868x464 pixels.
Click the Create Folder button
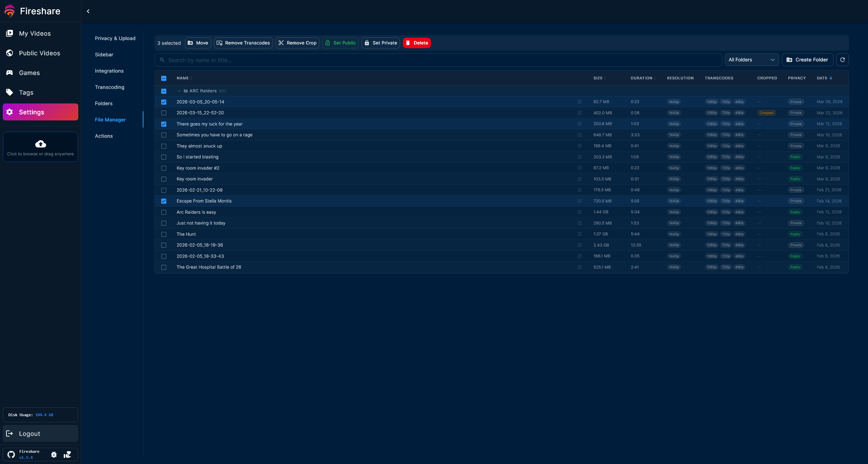807,60
